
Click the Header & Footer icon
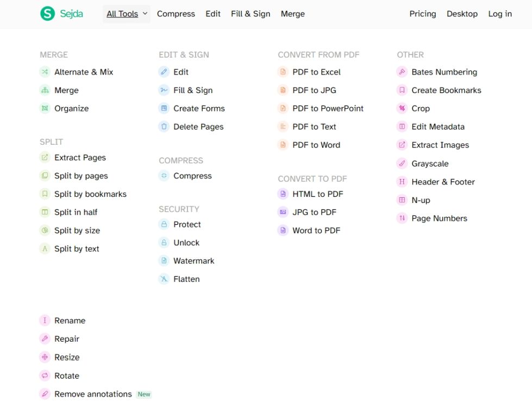click(x=402, y=182)
